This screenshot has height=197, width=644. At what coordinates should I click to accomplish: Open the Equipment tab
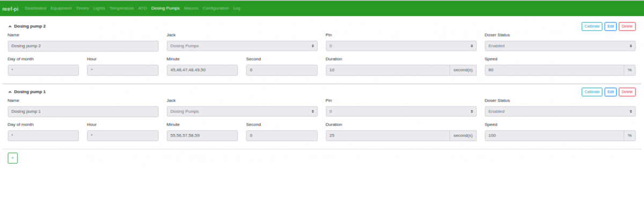point(61,8)
